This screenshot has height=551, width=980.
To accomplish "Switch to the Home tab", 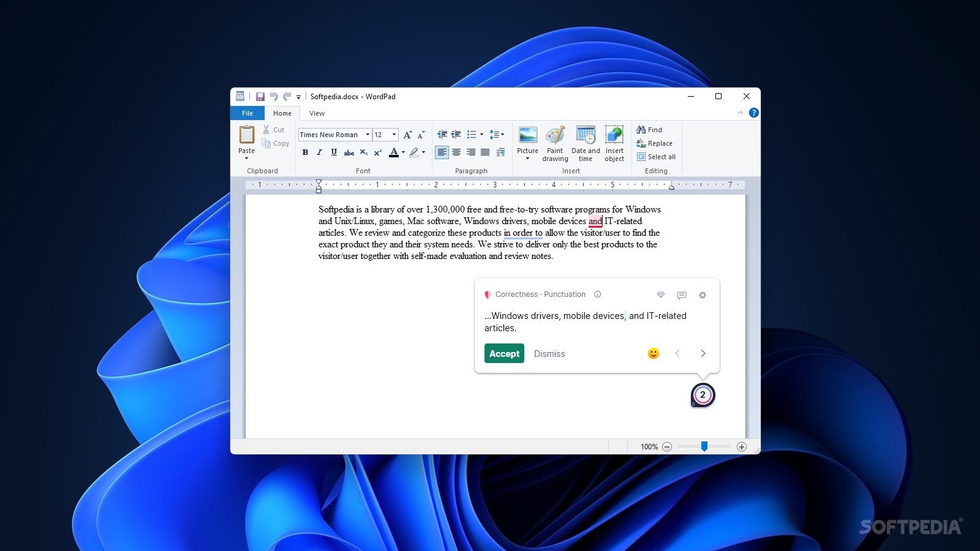I will (282, 113).
